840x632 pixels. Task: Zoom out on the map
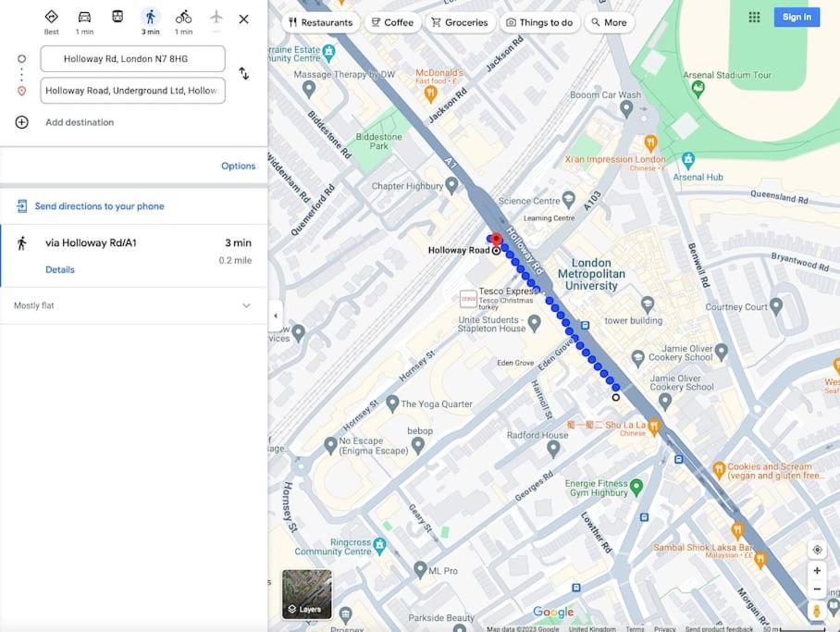point(817,589)
